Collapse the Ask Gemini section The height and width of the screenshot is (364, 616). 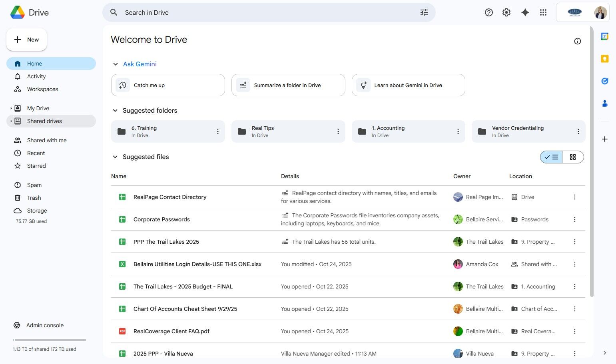pyautogui.click(x=115, y=64)
